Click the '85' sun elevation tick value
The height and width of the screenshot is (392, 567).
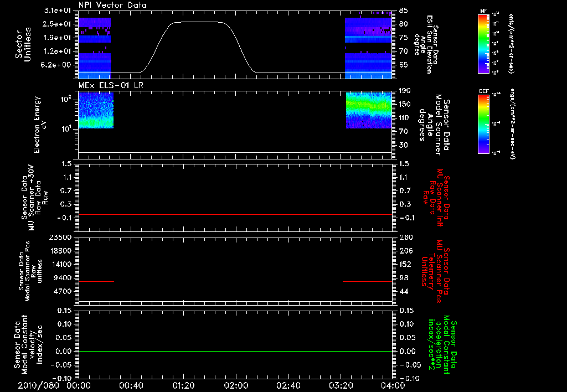click(x=404, y=11)
